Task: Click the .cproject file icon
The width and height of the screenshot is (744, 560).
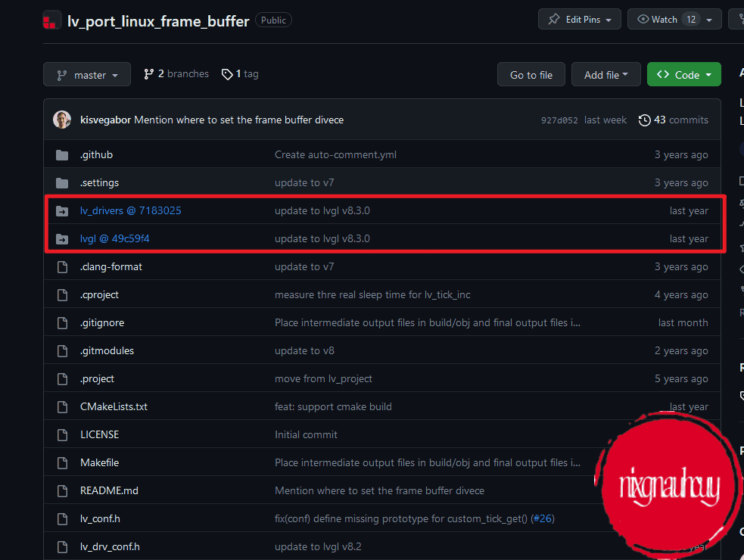Action: (62, 294)
